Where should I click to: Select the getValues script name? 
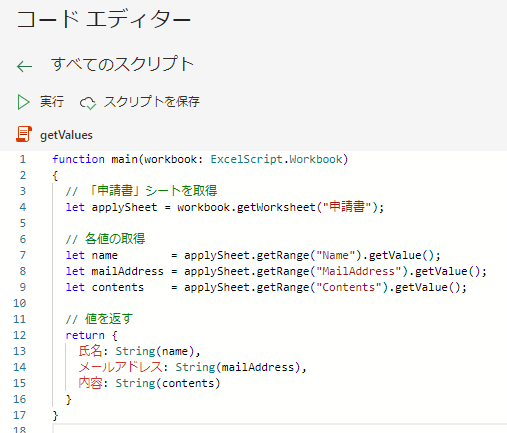point(66,135)
